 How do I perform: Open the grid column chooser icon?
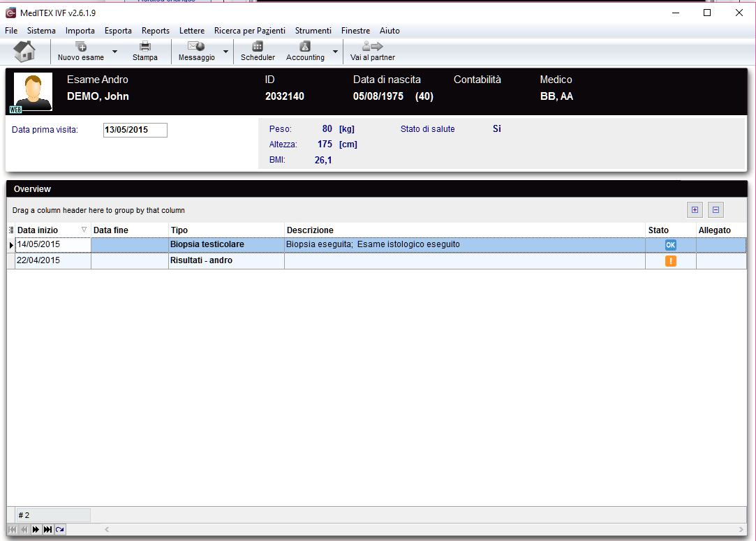tap(11, 230)
